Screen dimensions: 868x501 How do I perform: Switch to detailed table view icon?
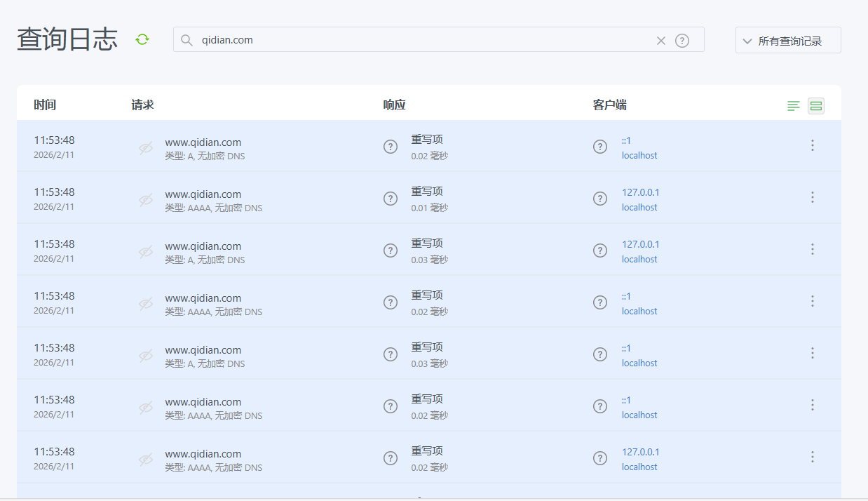coord(815,106)
